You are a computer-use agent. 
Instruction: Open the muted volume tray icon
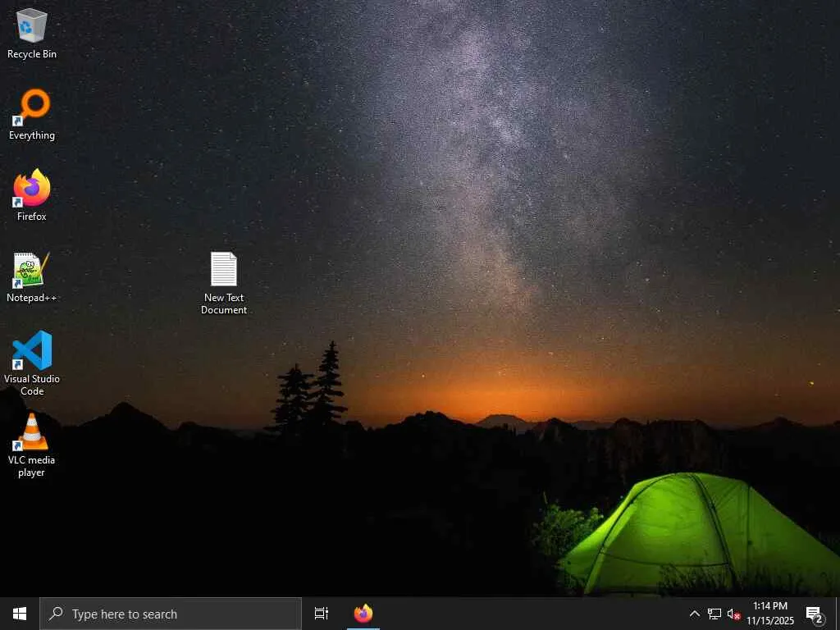[733, 614]
